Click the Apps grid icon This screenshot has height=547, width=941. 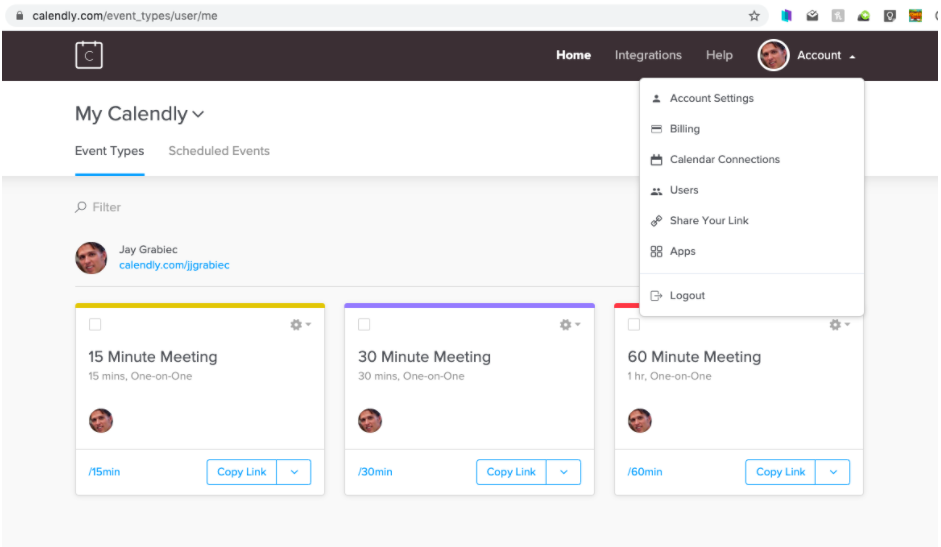[656, 252]
